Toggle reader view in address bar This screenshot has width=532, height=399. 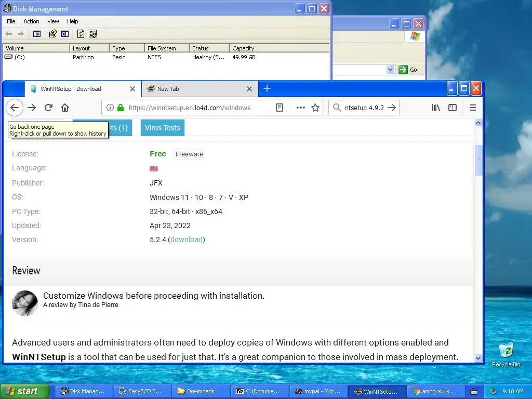tap(279, 108)
